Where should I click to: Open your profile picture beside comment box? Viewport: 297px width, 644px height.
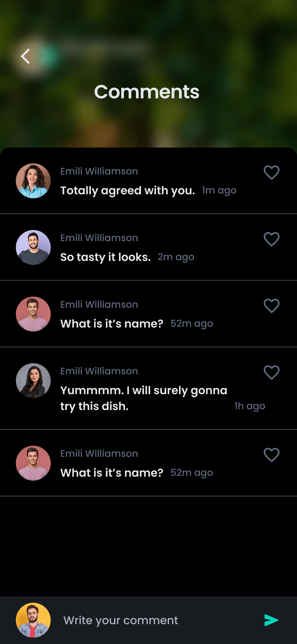[33, 620]
